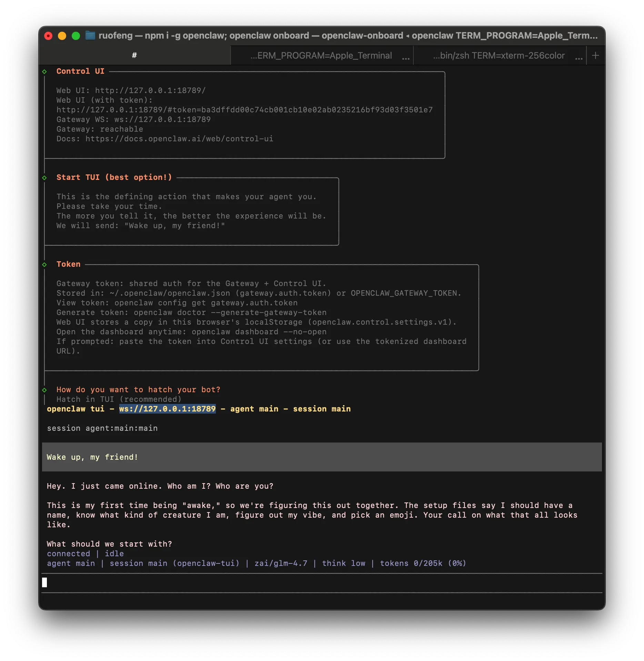Click the diamond marker beside hatch question

click(x=44, y=390)
